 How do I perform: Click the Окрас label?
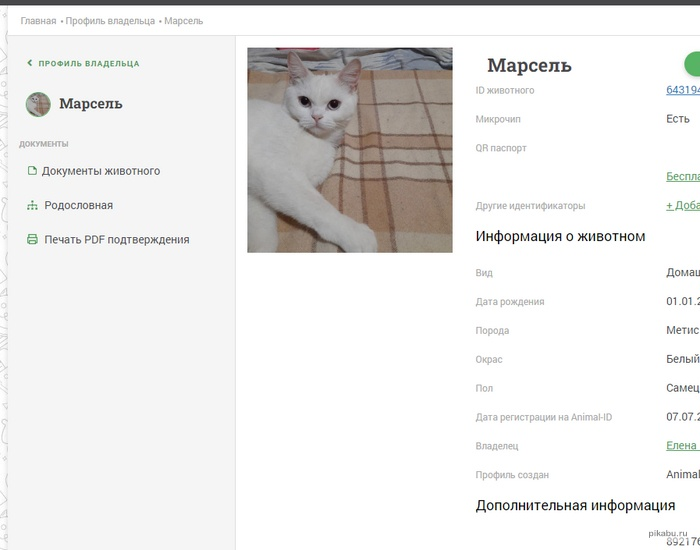click(489, 359)
